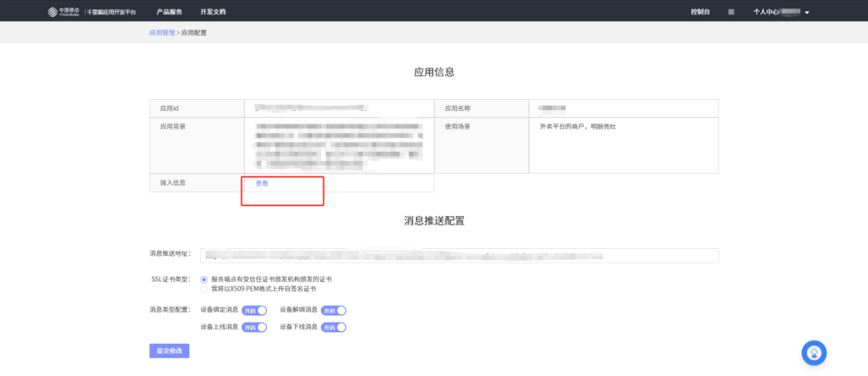Toggle 设备解绑消息 switch

click(334, 311)
